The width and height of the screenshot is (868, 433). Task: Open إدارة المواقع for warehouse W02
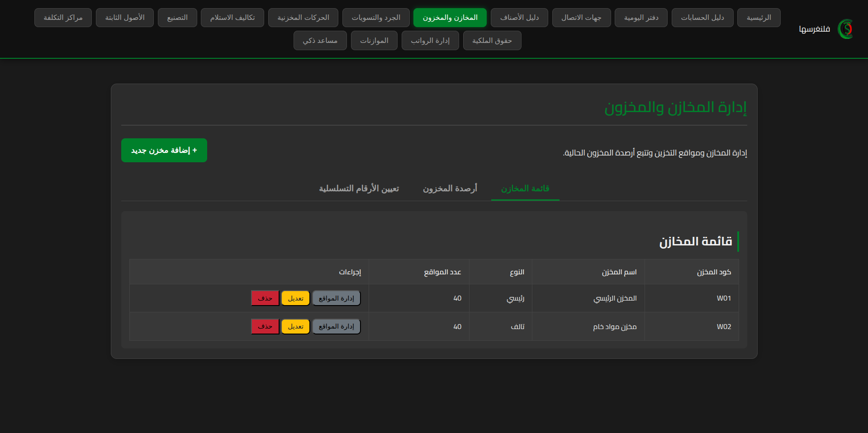(x=336, y=326)
